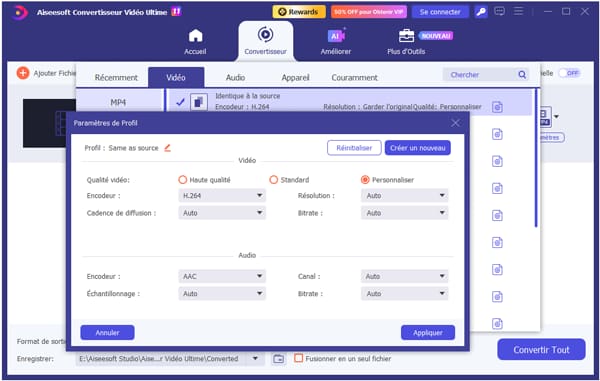Screen dimensions: 600x381
Task: Select Identique à la source profile row
Action: click(349, 102)
